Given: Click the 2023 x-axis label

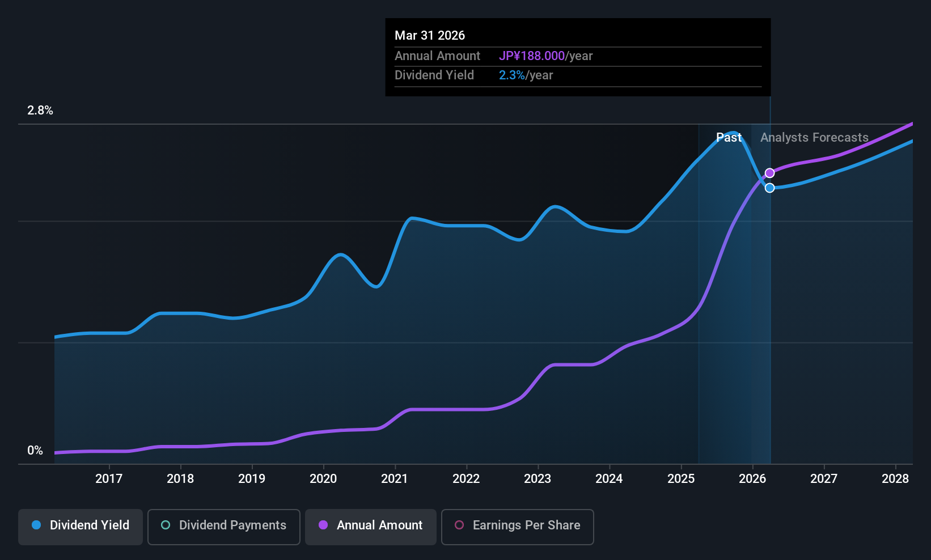Looking at the screenshot, I should [x=538, y=479].
